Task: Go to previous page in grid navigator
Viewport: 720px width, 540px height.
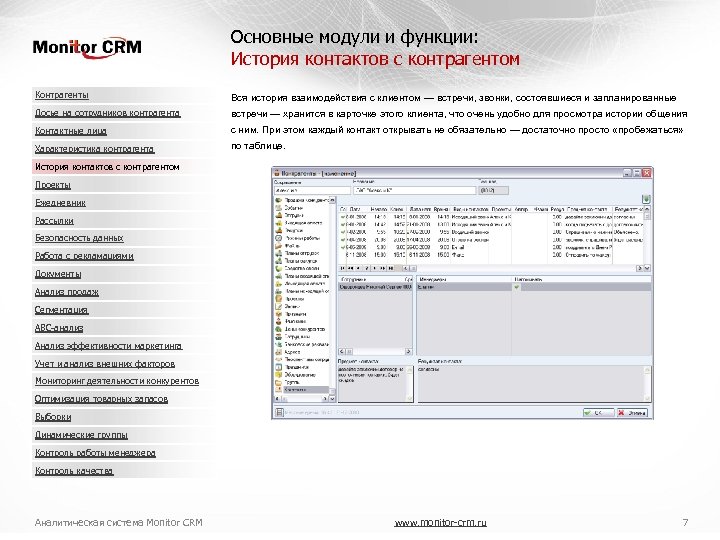Action: coord(350,268)
